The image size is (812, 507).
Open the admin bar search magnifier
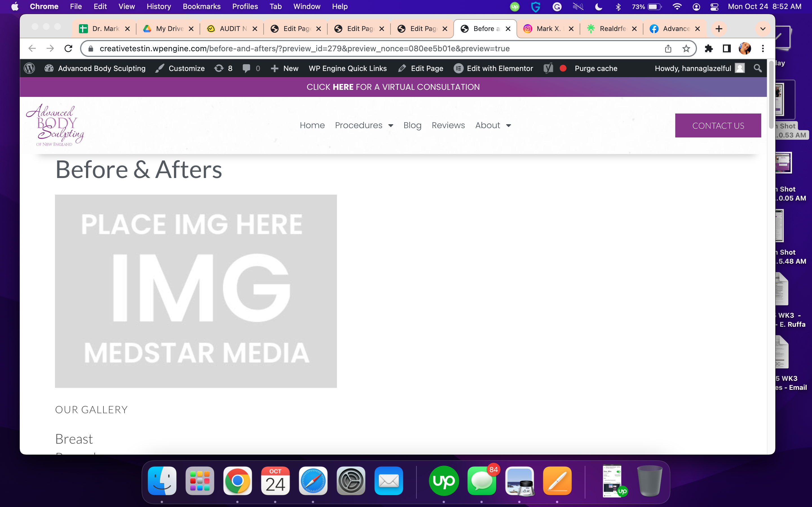[x=757, y=68]
